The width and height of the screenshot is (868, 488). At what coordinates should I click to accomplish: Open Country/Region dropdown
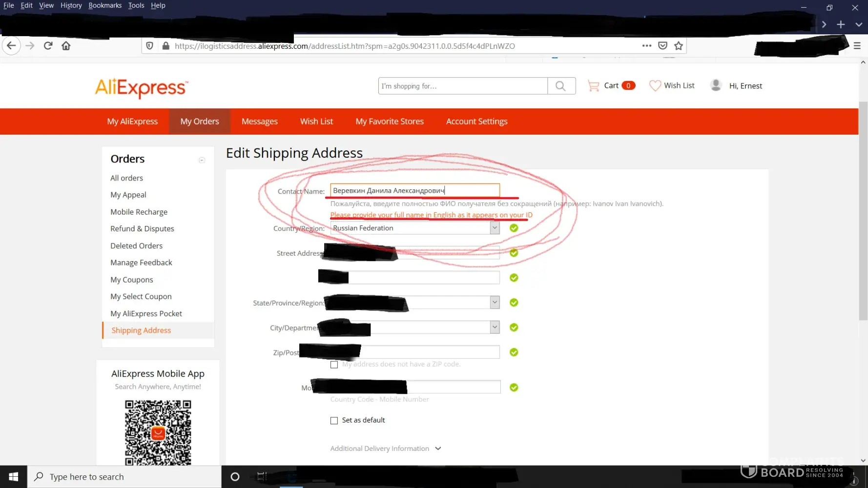[415, 228]
